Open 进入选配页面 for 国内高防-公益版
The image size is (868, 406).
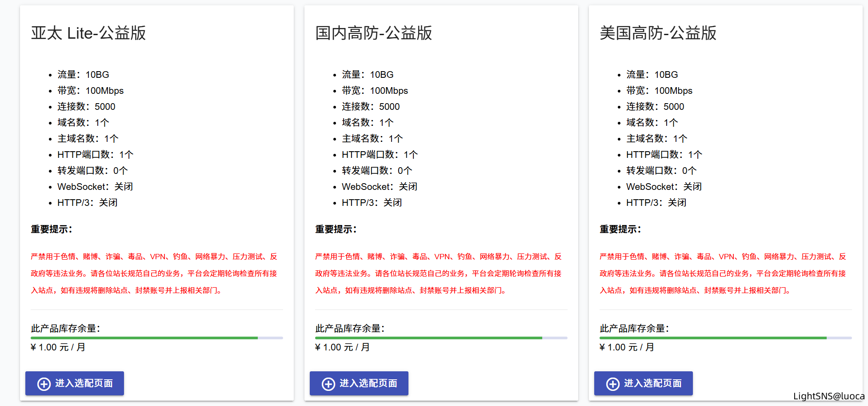click(x=359, y=383)
